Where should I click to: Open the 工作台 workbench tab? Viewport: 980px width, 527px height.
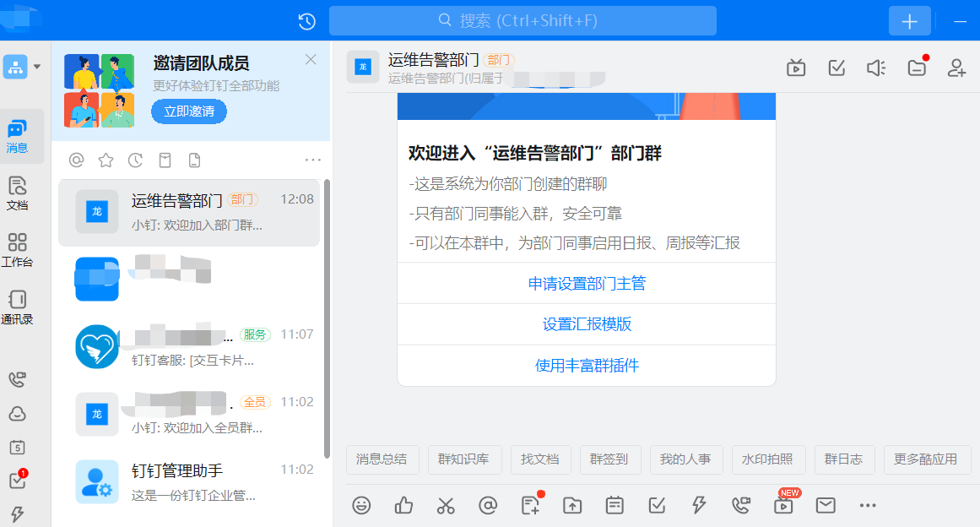click(x=17, y=250)
